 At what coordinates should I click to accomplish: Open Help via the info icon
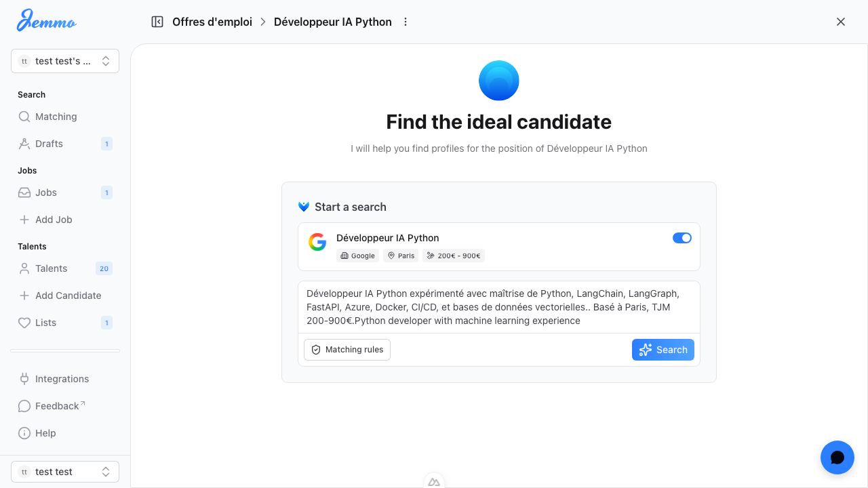[x=24, y=433]
